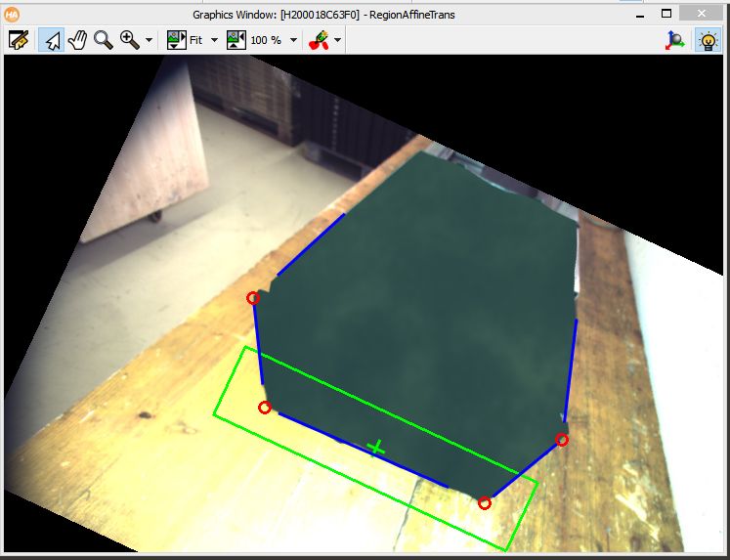Open the 100 % dropdown arrow
The image size is (730, 560).
(x=294, y=40)
